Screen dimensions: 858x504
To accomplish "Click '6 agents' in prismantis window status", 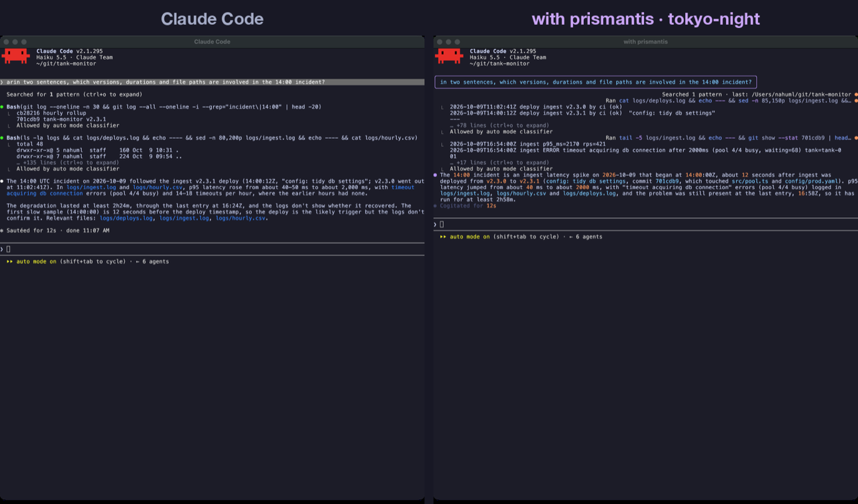I will (589, 237).
